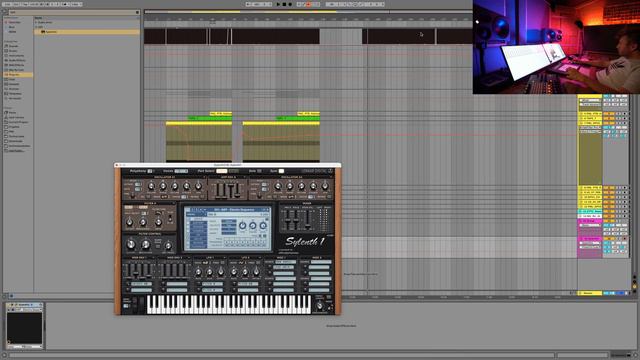The image size is (640, 360).
Task: Click the Amp Env A attack fader
Action: pyautogui.click(x=218, y=190)
